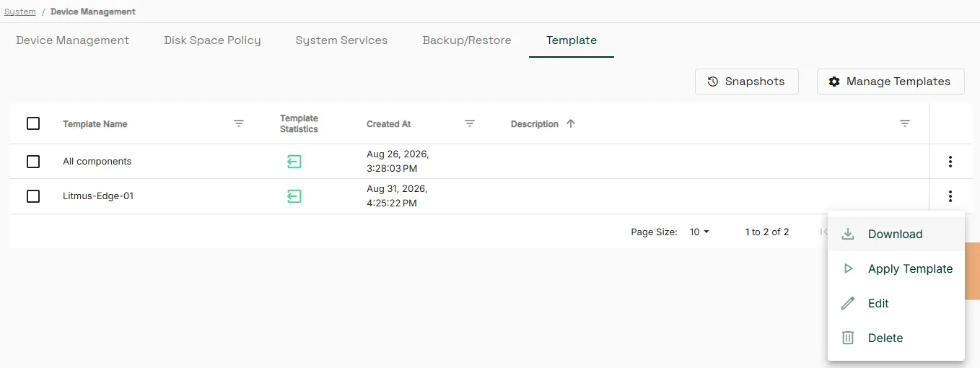Select the Template tab

point(572,40)
